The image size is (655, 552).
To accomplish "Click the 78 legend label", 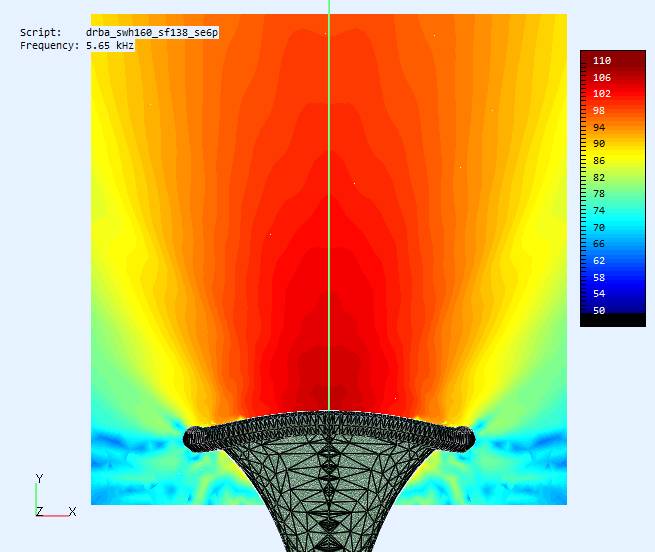I will pos(599,193).
